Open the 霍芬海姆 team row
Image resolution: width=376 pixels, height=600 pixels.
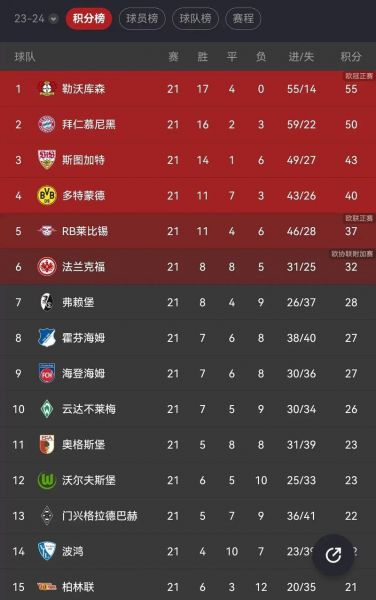(x=188, y=338)
